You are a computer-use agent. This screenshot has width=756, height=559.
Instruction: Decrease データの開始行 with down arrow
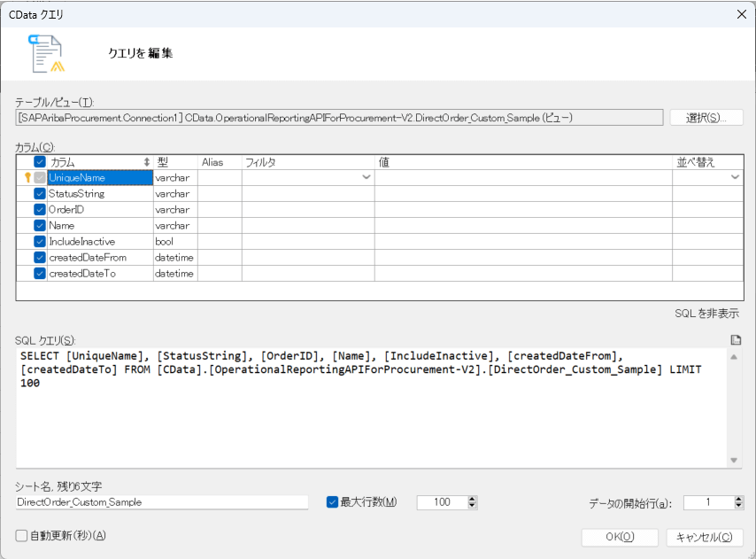tap(738, 506)
